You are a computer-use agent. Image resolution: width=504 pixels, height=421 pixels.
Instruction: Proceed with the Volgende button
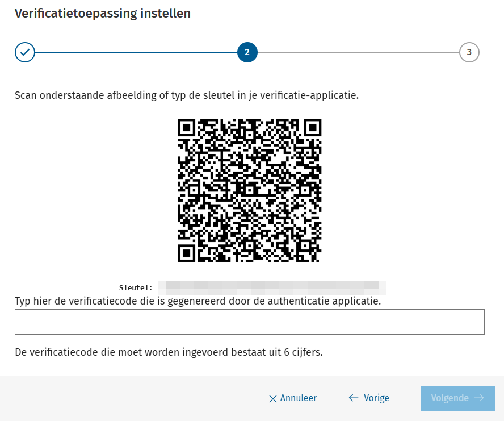pos(457,398)
